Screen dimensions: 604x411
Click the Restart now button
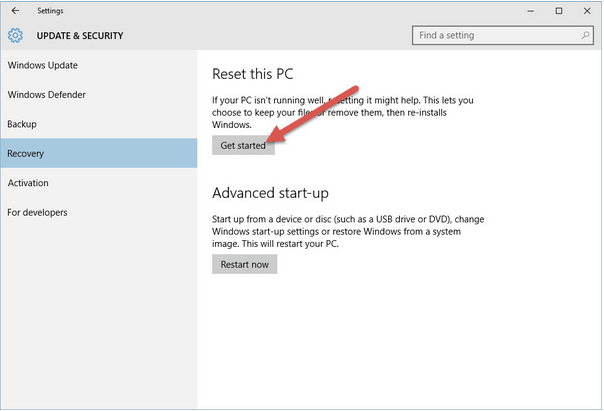(245, 264)
